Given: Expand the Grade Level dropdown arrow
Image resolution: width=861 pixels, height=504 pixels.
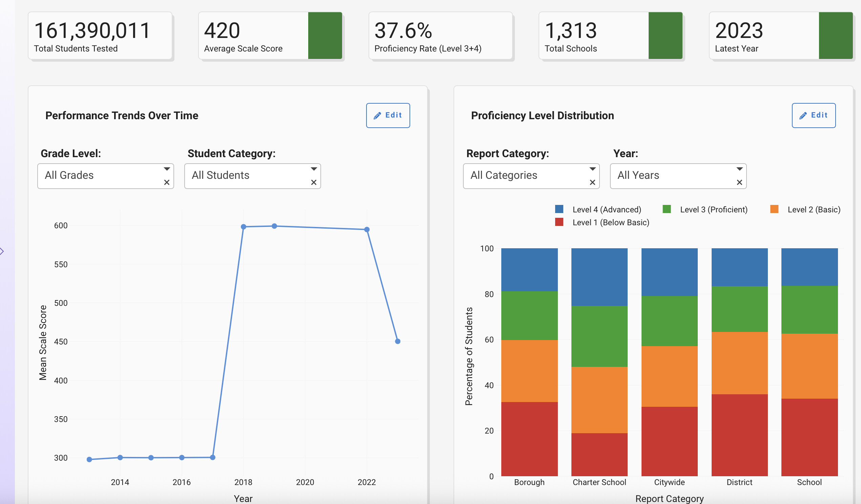Looking at the screenshot, I should point(167,169).
